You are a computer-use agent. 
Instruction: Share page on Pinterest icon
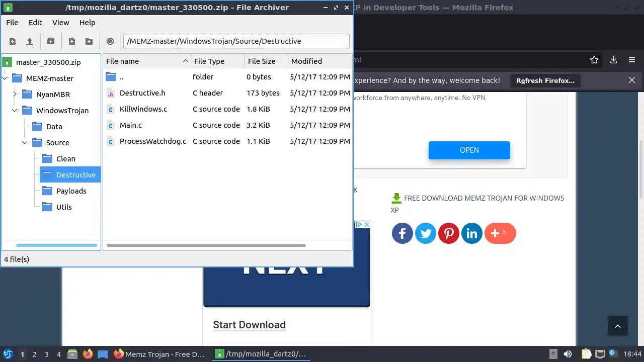[x=449, y=233]
